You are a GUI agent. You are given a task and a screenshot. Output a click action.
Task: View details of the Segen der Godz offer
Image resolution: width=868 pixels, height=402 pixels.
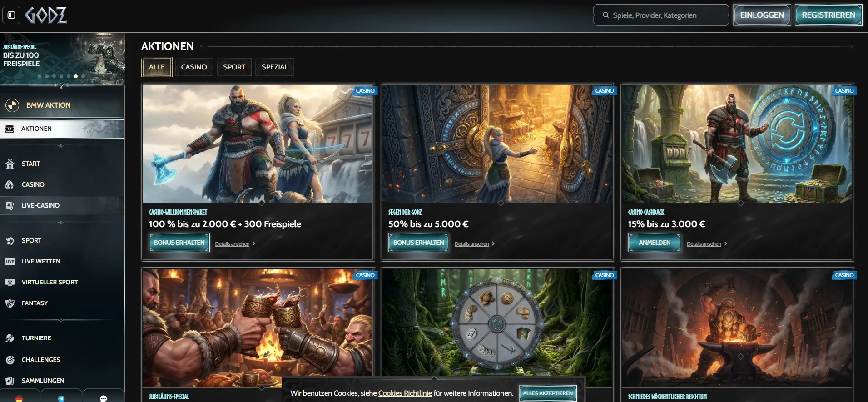coord(475,244)
